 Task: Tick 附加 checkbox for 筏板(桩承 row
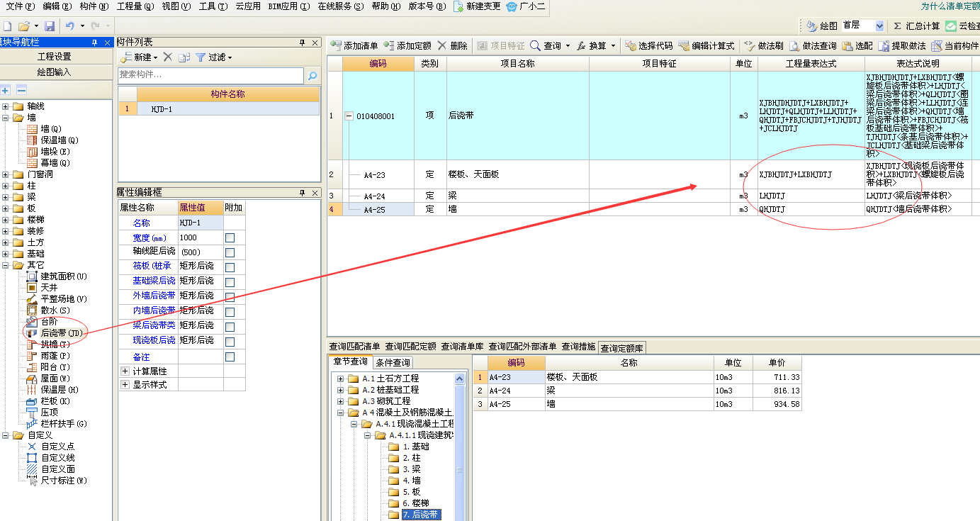click(x=230, y=268)
